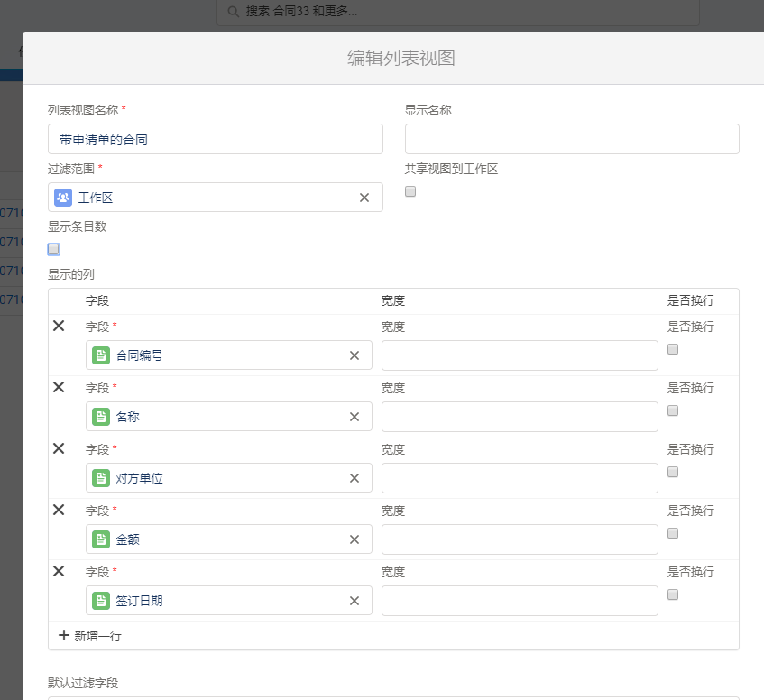Remove the 签订日期 row via the X icon
Screen dimensions: 764x700
pos(59,571)
